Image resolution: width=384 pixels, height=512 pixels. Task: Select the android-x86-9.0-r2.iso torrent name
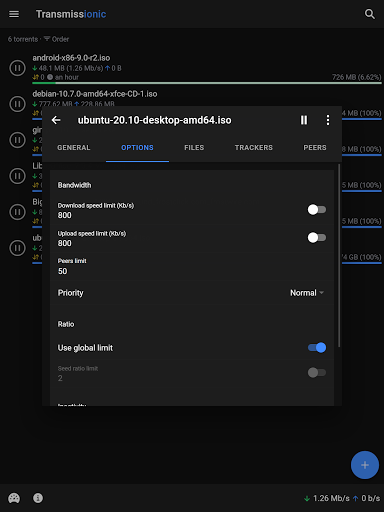(x=71, y=58)
